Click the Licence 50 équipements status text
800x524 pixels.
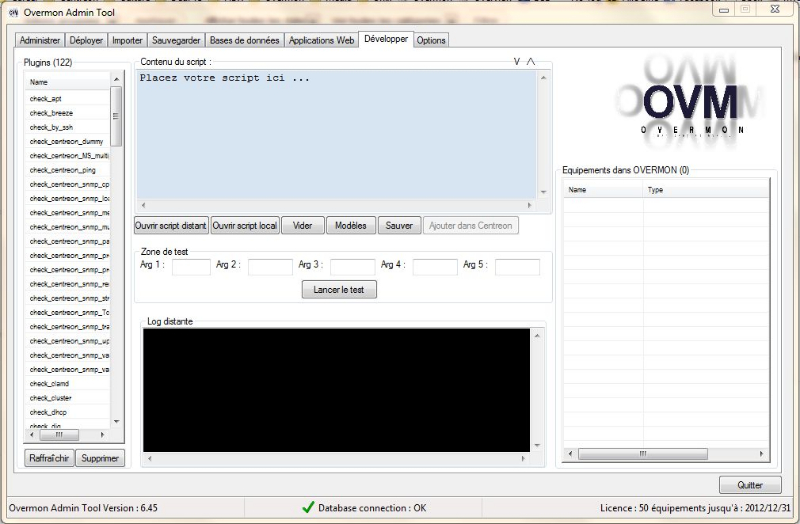[x=695, y=508]
